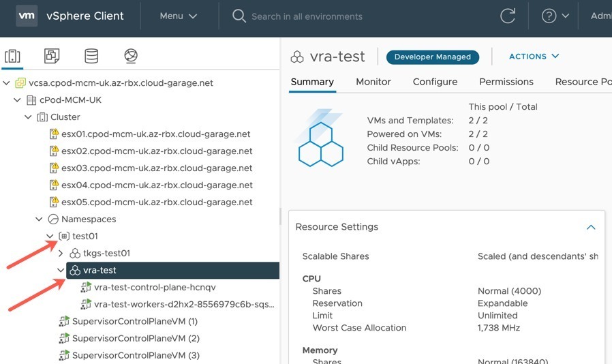This screenshot has height=364, width=612.
Task: Click the esx05 host warning icon
Action: point(54,202)
